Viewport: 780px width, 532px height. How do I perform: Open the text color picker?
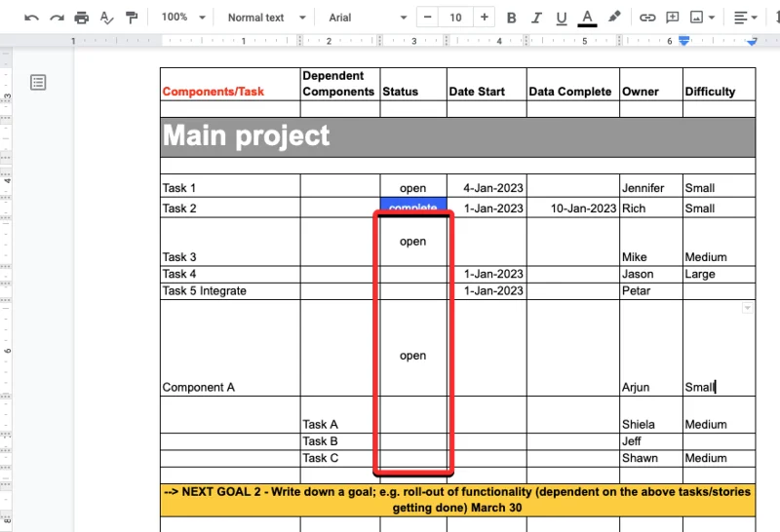coord(587,18)
